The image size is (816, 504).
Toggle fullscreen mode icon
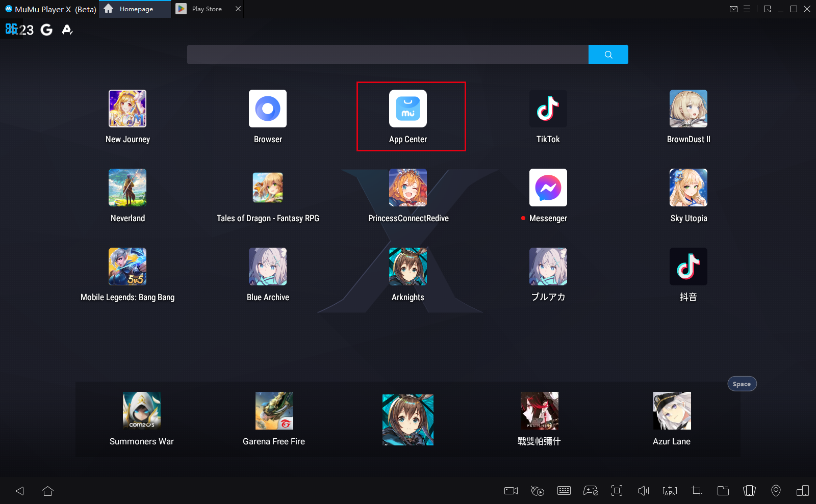pos(617,491)
